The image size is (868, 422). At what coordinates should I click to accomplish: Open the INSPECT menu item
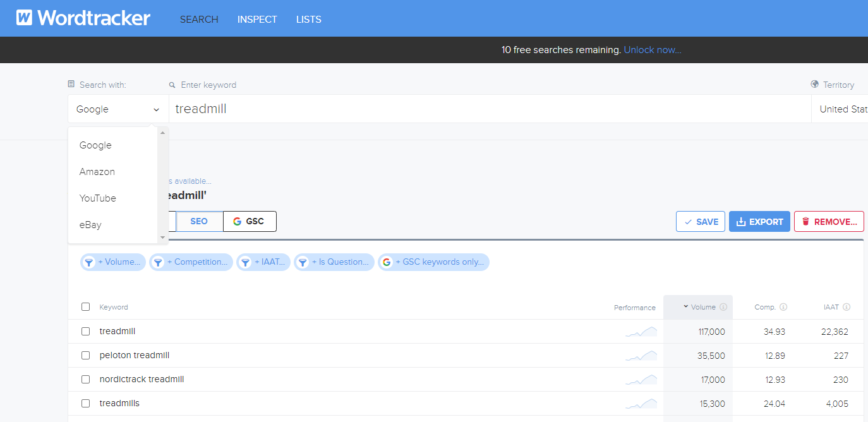(x=257, y=20)
